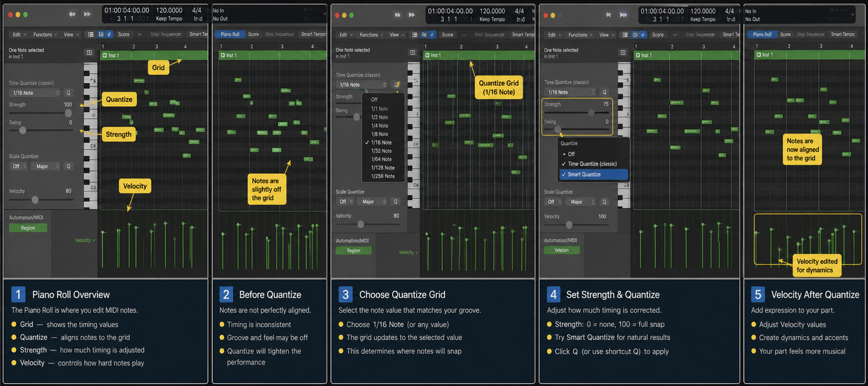868x386 pixels.
Task: Open 1/16 Note dropdown in Set Strength & Quantize panel
Action: click(570, 92)
